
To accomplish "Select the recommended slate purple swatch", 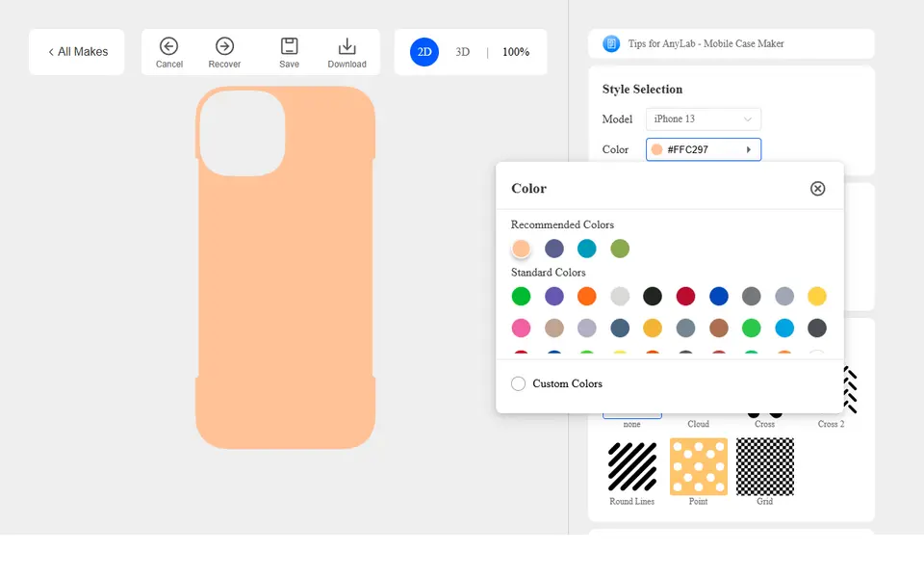I will point(554,249).
